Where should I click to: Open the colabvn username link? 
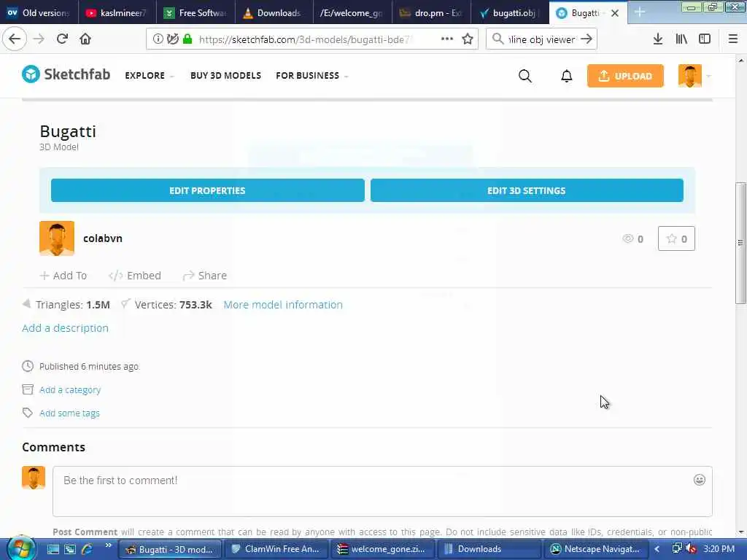pyautogui.click(x=103, y=238)
